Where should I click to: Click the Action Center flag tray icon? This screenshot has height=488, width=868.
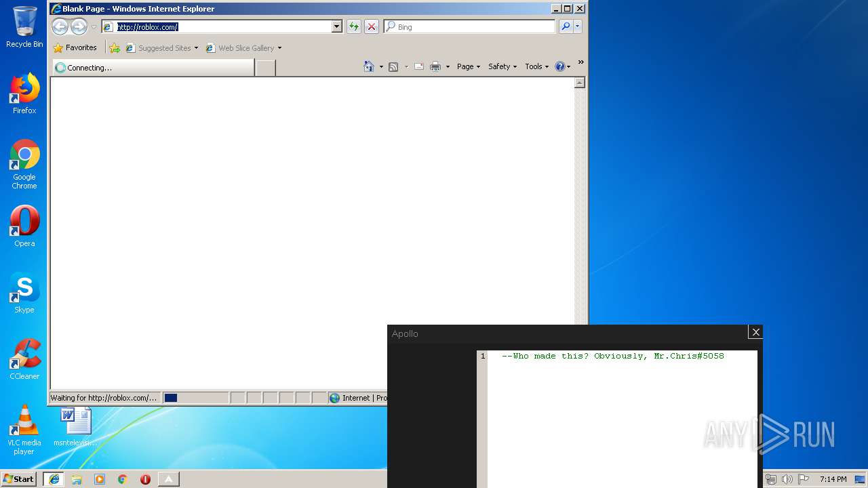803,479
